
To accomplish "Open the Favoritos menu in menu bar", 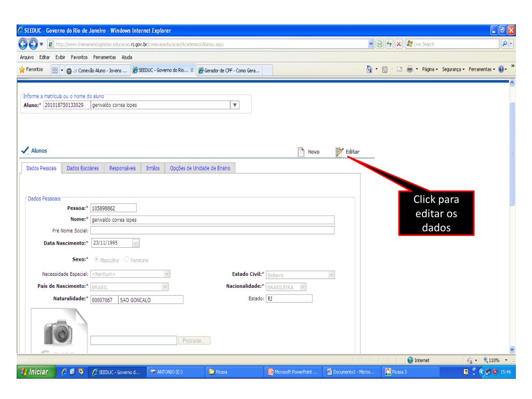I will coord(79,57).
